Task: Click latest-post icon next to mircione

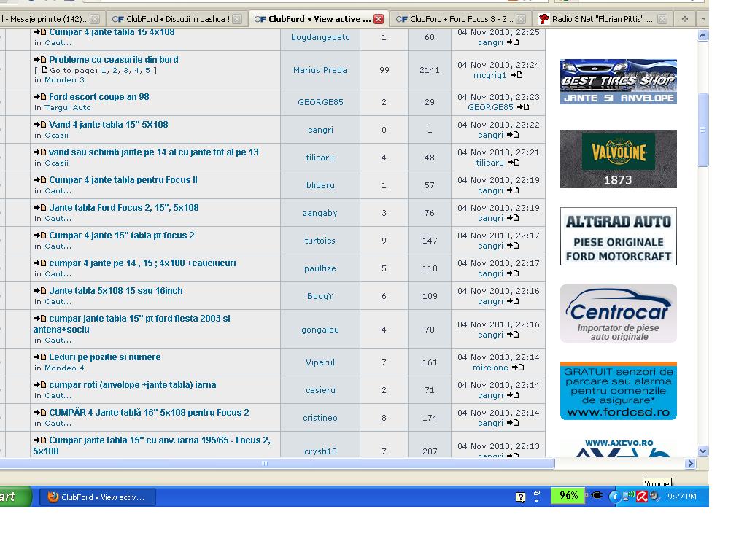Action: pos(518,367)
